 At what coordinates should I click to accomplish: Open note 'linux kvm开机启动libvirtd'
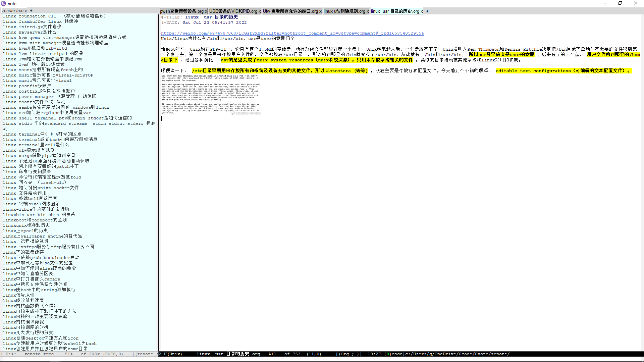tap(35, 48)
